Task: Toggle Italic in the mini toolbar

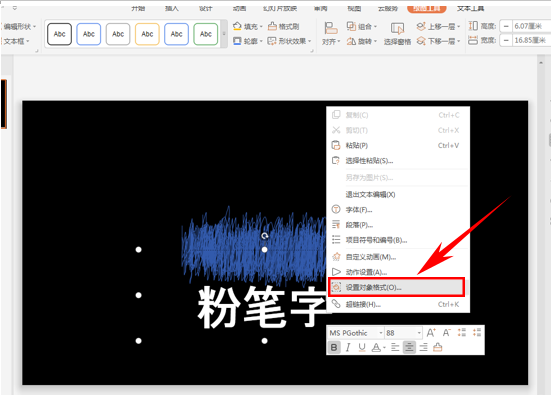Action: (x=348, y=348)
